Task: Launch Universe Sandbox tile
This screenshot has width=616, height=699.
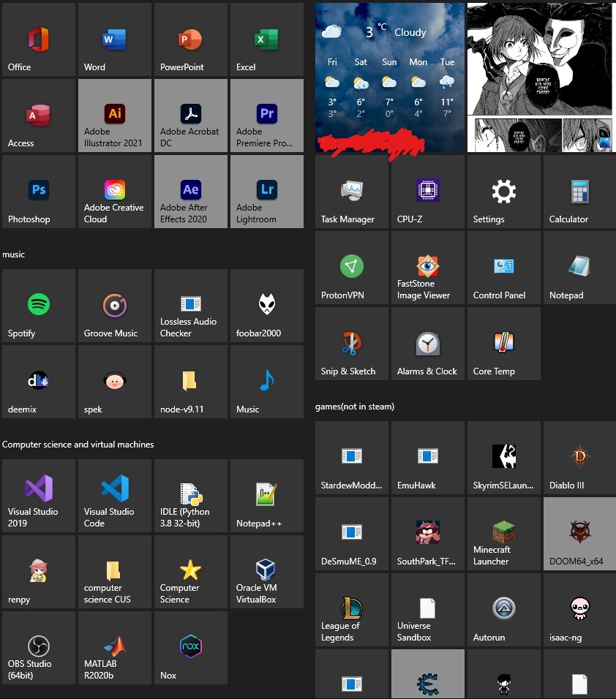Action: click(428, 610)
